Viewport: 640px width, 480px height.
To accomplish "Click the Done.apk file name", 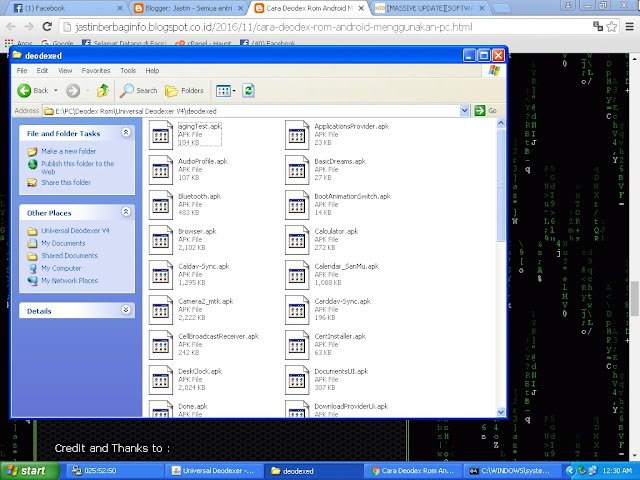I will [x=193, y=407].
